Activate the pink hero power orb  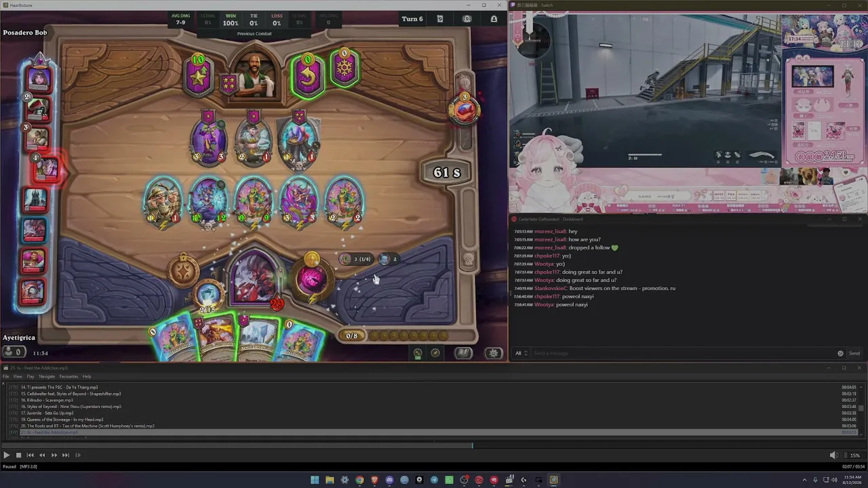tap(312, 279)
